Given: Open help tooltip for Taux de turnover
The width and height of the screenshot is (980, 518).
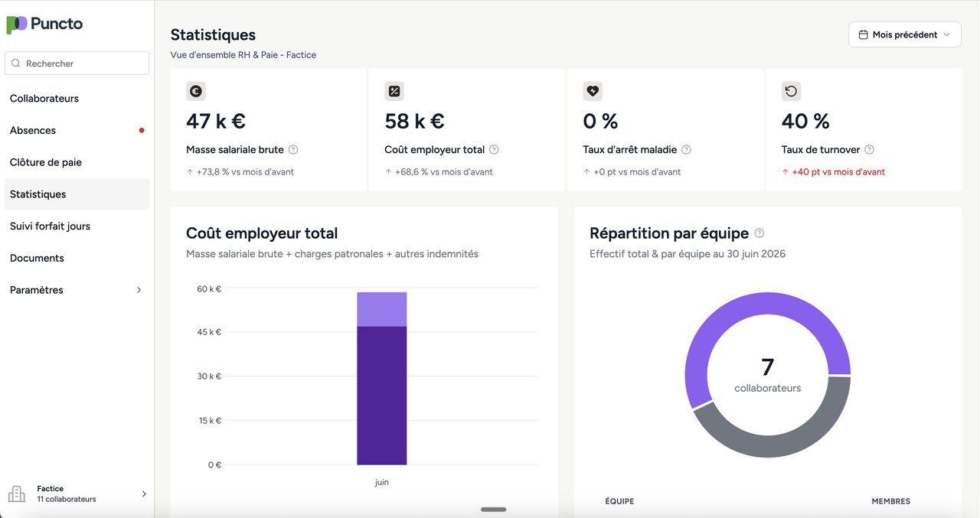Looking at the screenshot, I should pyautogui.click(x=869, y=150).
